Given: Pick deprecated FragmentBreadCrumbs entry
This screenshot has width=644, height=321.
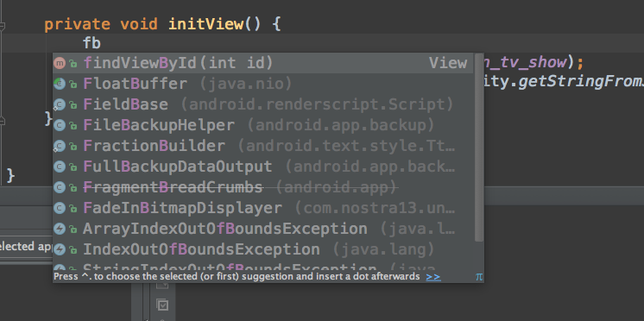Looking at the screenshot, I should coord(262,187).
